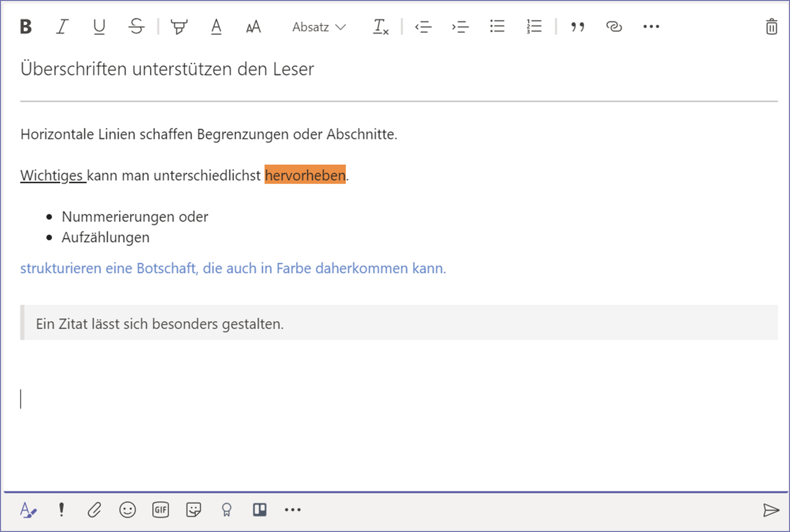Image resolution: width=790 pixels, height=532 pixels.
Task: Open the font color picker
Action: click(216, 27)
